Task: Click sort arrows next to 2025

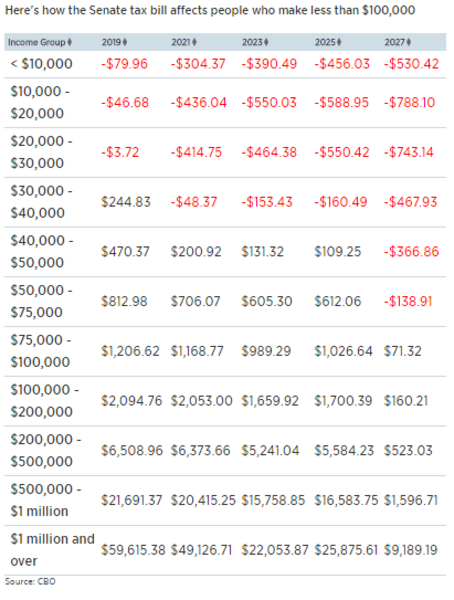Action: click(x=339, y=42)
